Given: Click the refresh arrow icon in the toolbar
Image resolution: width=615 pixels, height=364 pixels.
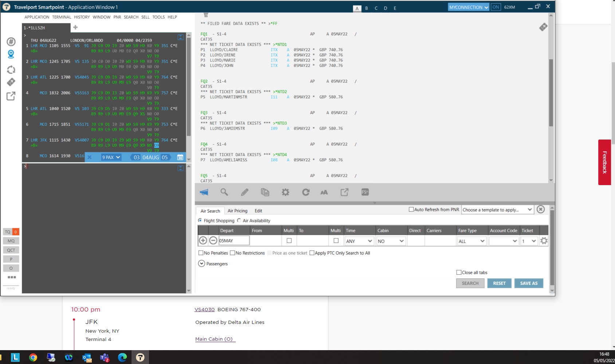Looking at the screenshot, I should point(306,192).
